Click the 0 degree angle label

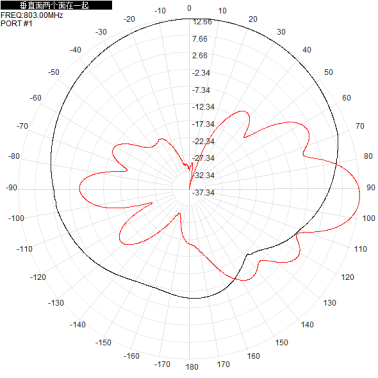189,8
